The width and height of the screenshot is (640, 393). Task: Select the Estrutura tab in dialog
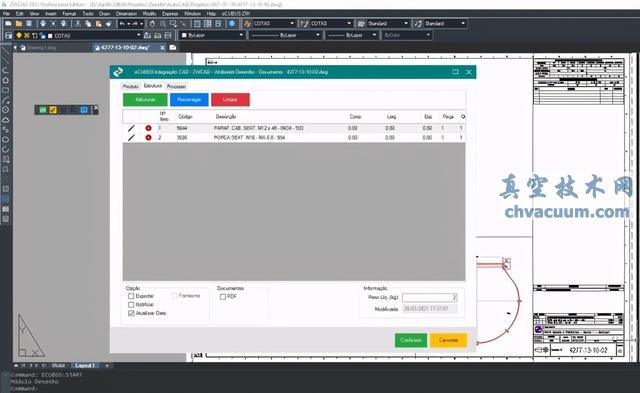pos(153,86)
